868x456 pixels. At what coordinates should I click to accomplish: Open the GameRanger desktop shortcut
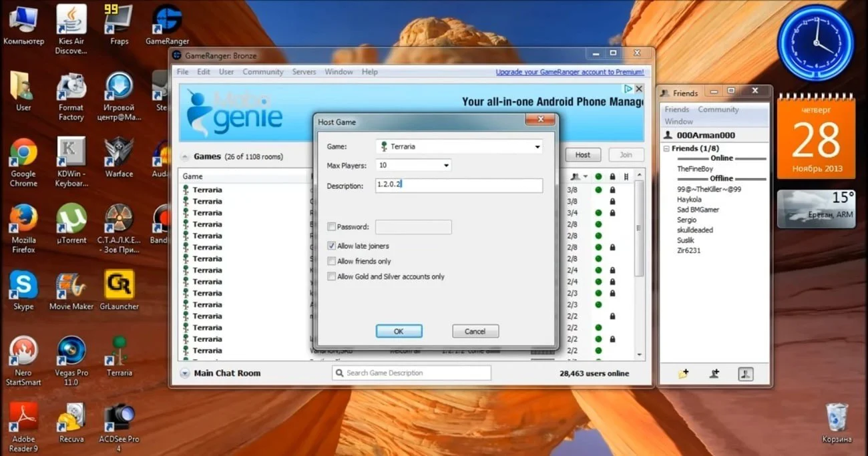coord(167,25)
